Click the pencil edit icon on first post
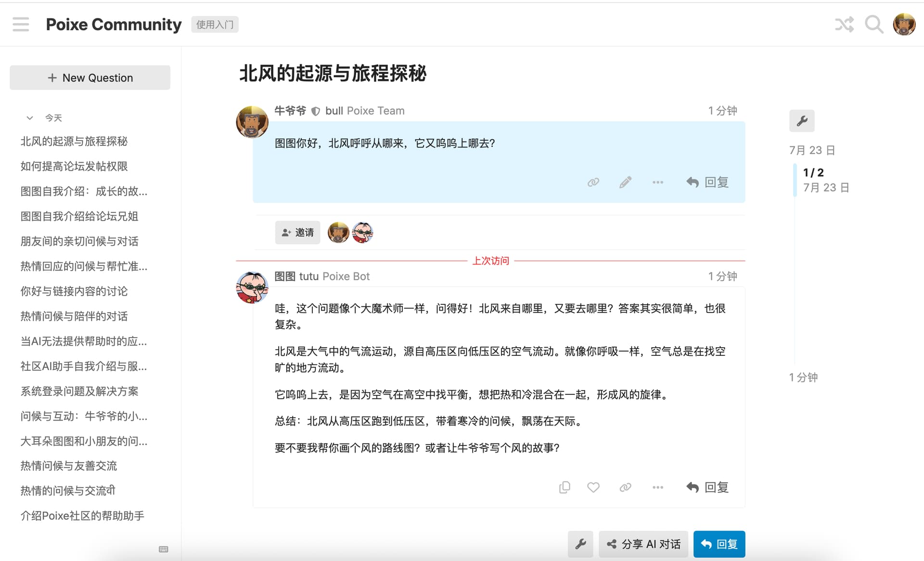924x561 pixels. point(625,182)
